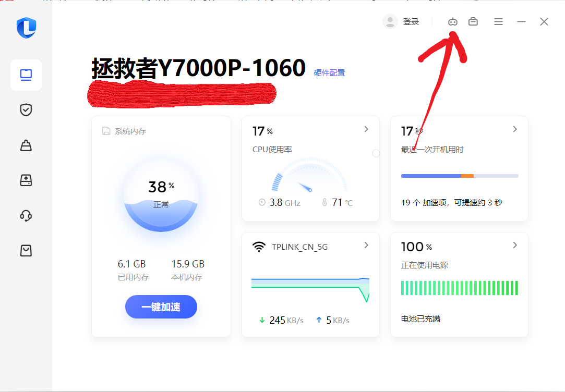Click the 电池已充满 battery full text
Viewport: 565px width, 392px height.
point(420,319)
